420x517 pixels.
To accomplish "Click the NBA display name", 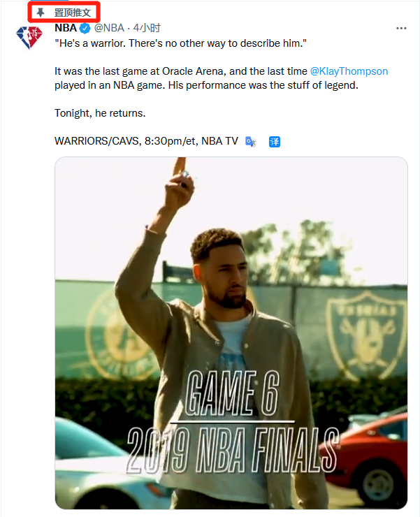I will pyautogui.click(x=66, y=28).
